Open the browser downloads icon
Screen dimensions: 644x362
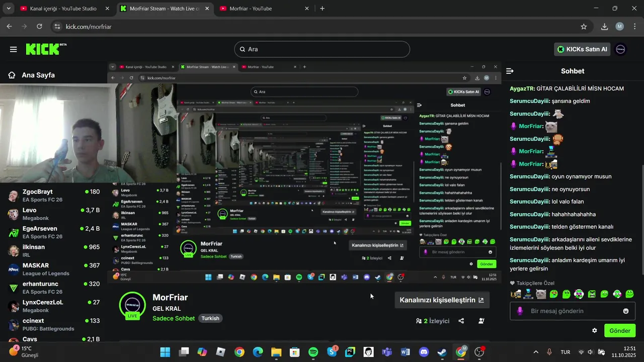[605, 27]
